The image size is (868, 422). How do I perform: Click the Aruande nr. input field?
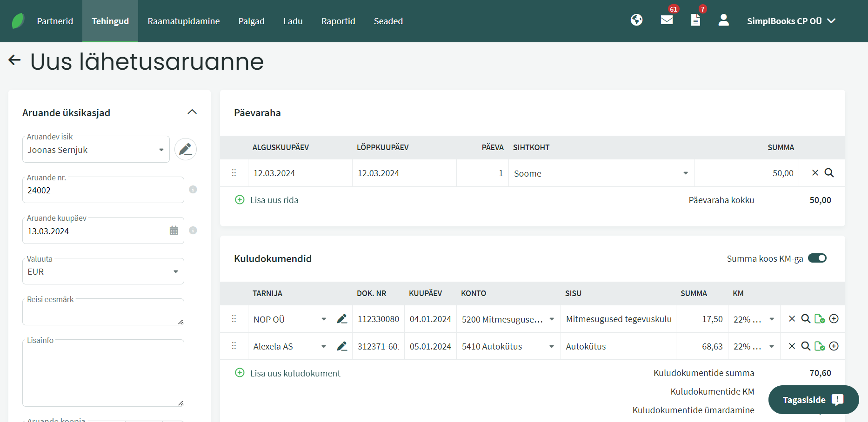coord(103,190)
